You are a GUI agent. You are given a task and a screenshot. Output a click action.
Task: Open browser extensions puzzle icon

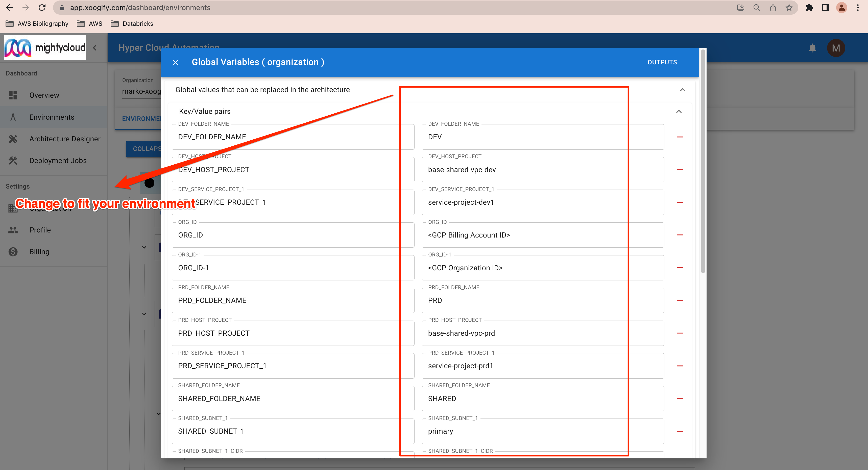(809, 8)
